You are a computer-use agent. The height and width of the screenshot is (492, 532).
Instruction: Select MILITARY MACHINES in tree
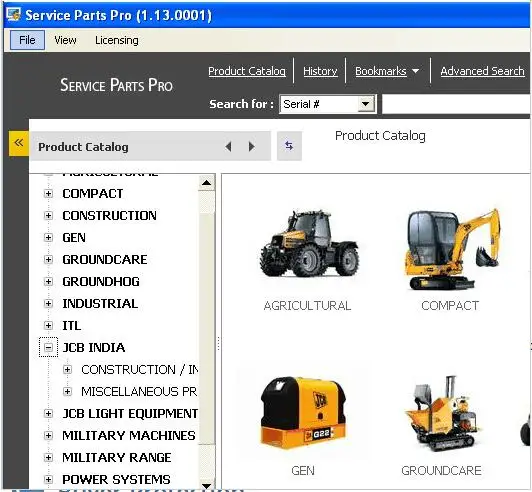coord(129,435)
